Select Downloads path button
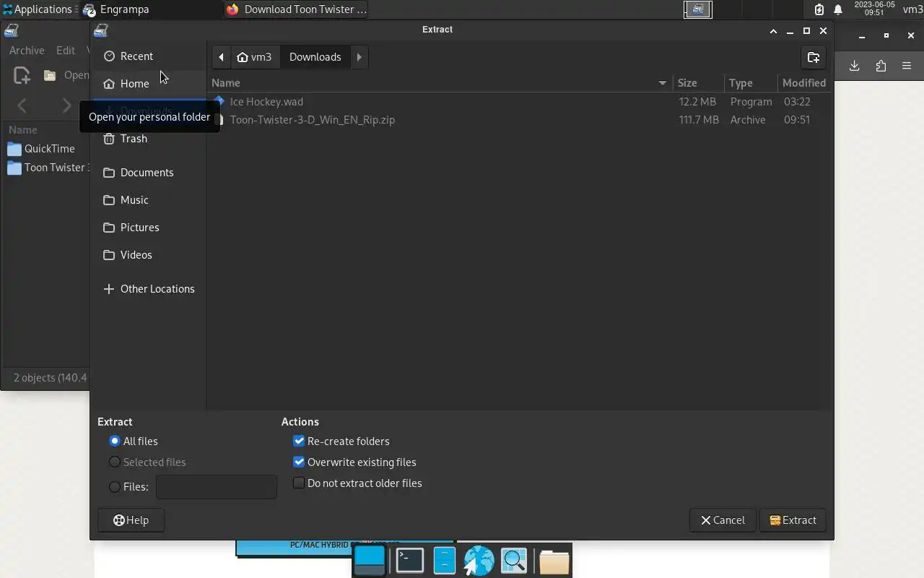The height and width of the screenshot is (578, 924). [x=315, y=57]
